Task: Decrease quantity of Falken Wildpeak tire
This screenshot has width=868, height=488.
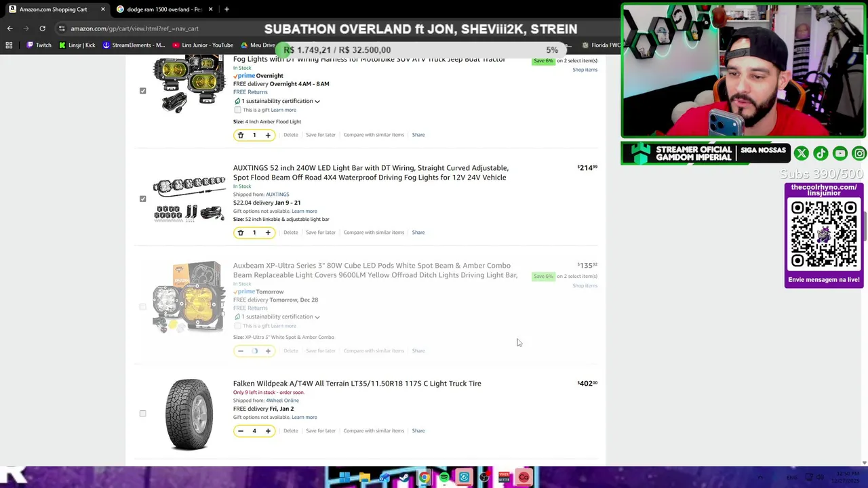Action: point(240,431)
